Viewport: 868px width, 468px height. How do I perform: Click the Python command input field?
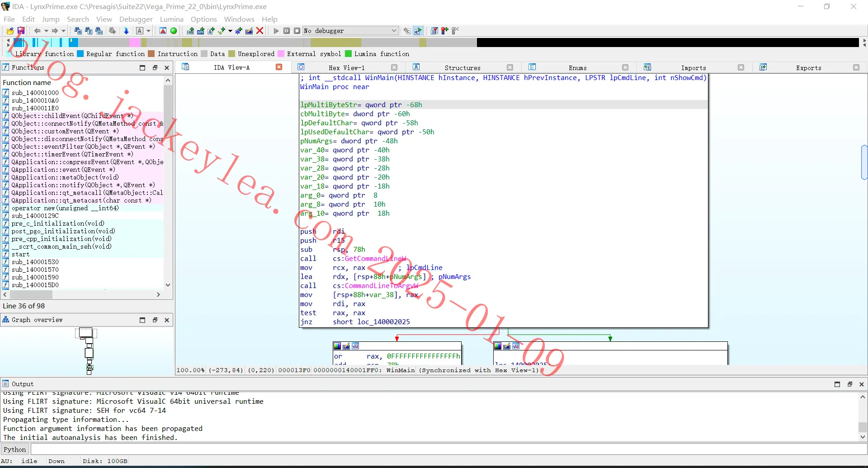[x=448, y=449]
